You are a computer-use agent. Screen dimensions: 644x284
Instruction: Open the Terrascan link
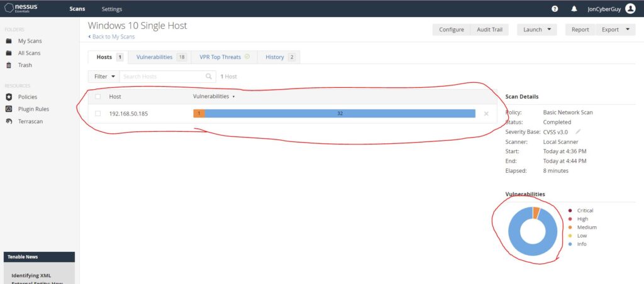30,121
